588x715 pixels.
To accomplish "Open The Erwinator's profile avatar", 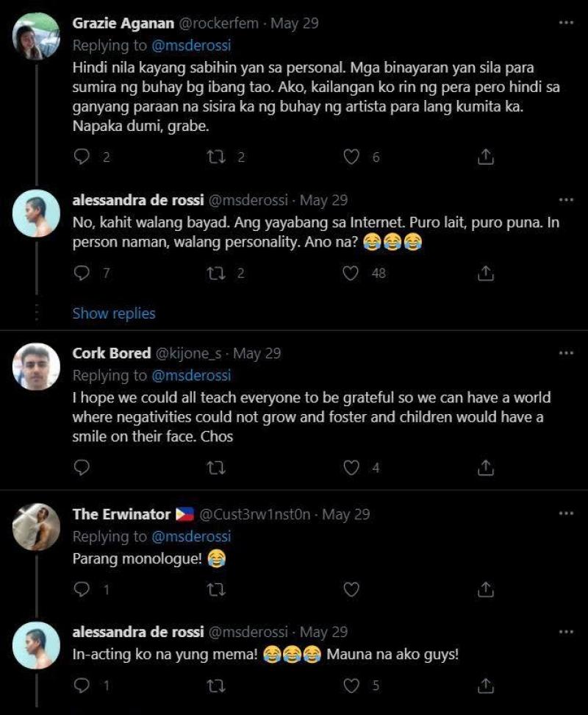I will 37,527.
